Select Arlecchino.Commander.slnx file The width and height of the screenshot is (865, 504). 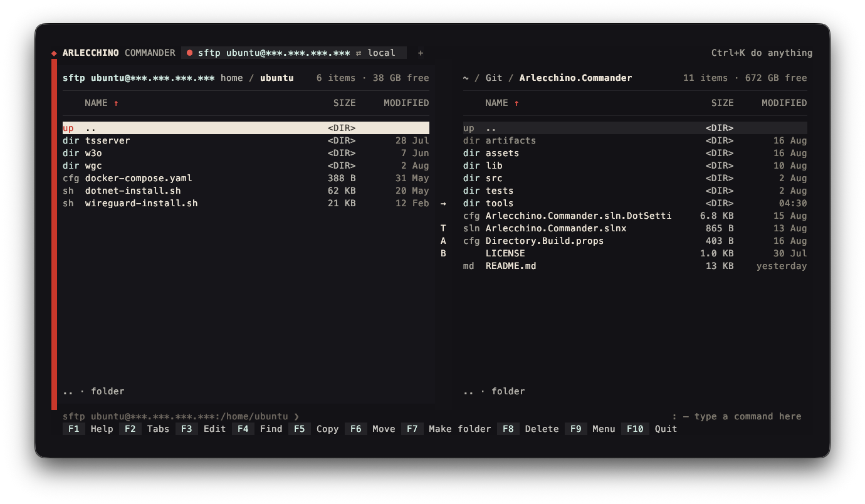(635, 228)
